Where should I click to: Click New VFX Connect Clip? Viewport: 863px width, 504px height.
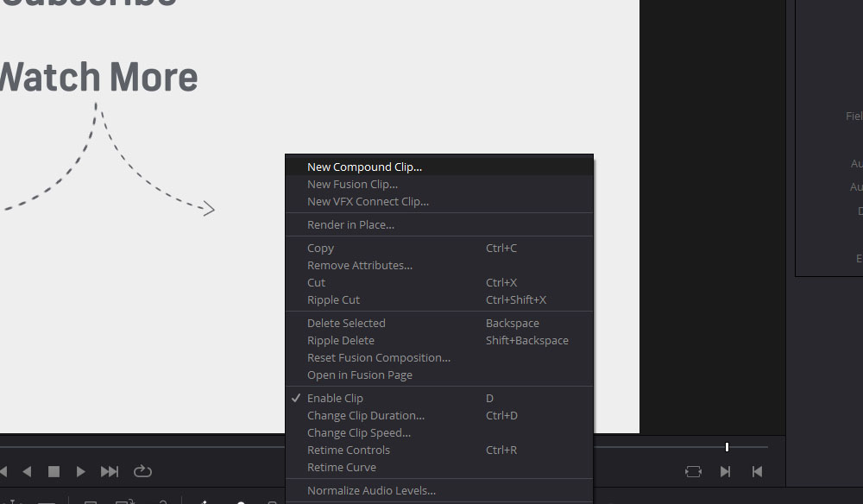click(368, 202)
